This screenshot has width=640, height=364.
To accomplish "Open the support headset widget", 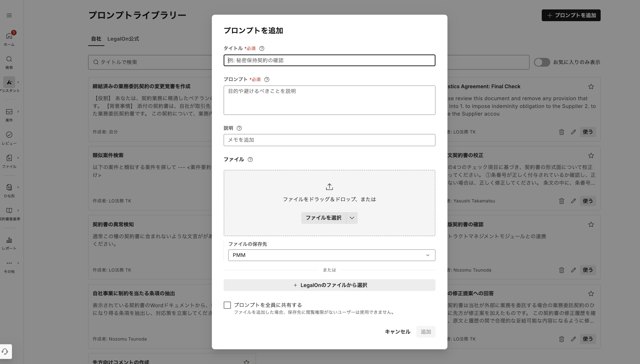I will [5, 352].
